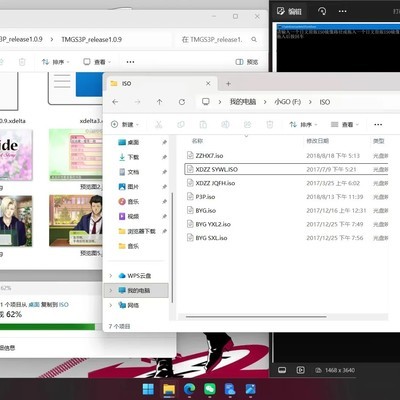This screenshot has width=400, height=400.
Task: Expand the WPS云盘 tree node
Action: pyautogui.click(x=111, y=276)
